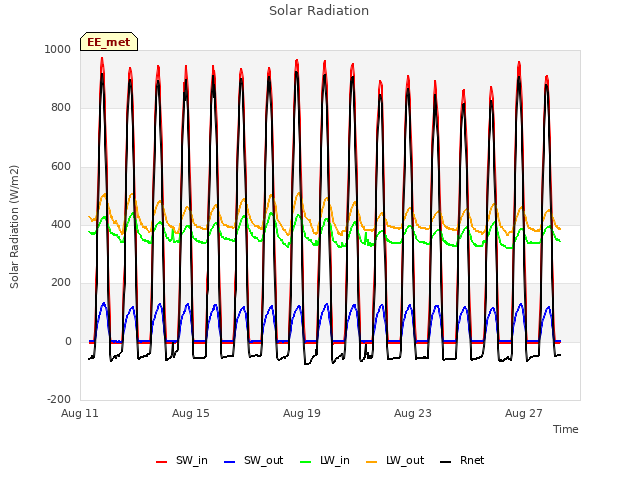Click the Aug 27 x-axis tick label
Image resolution: width=640 pixels, height=480 pixels.
click(524, 413)
